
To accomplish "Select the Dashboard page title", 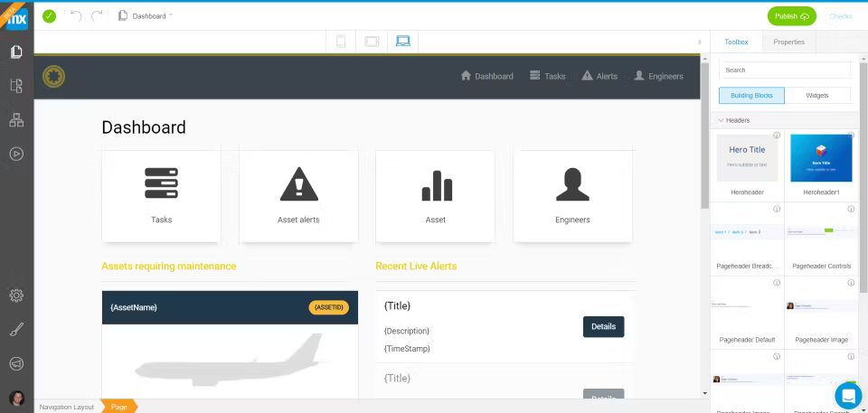I will (144, 127).
